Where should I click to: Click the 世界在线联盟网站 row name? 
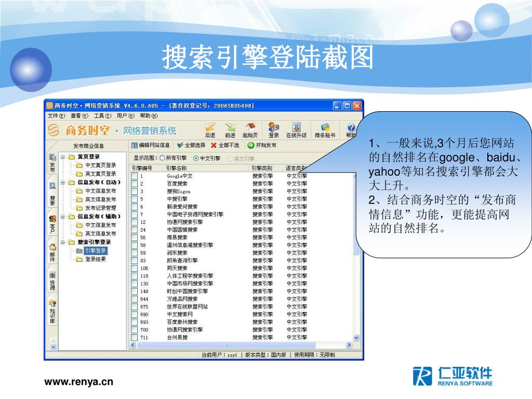[187, 307]
